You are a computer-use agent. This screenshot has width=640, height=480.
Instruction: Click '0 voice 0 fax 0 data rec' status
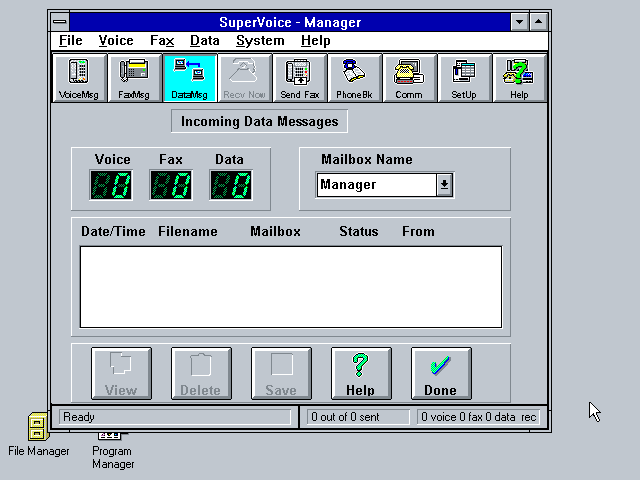(478, 417)
